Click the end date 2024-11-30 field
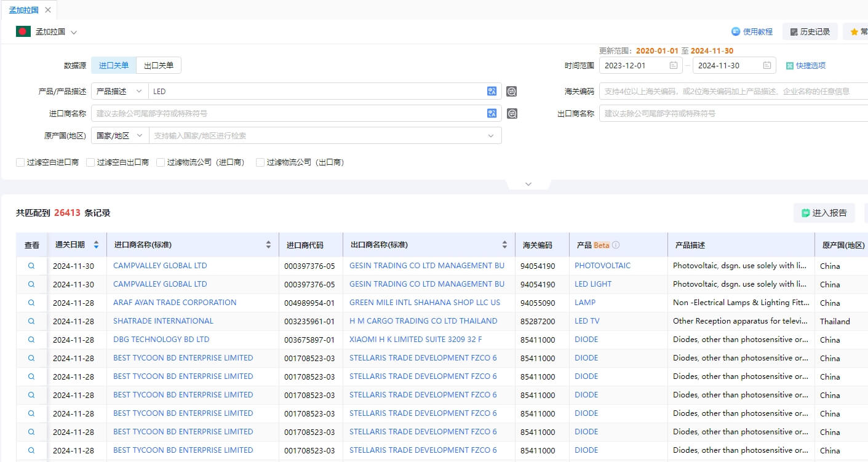Screen dimensions: 868x462 click(735, 65)
